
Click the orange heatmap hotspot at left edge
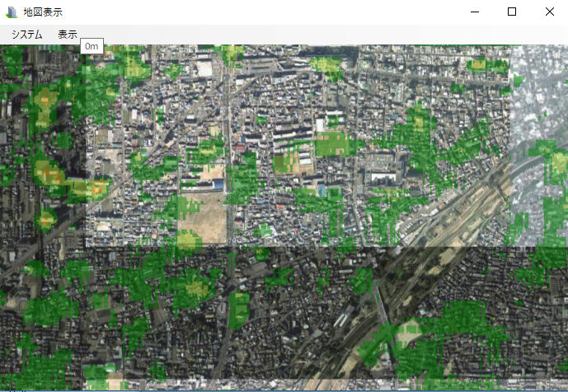(x=49, y=175)
